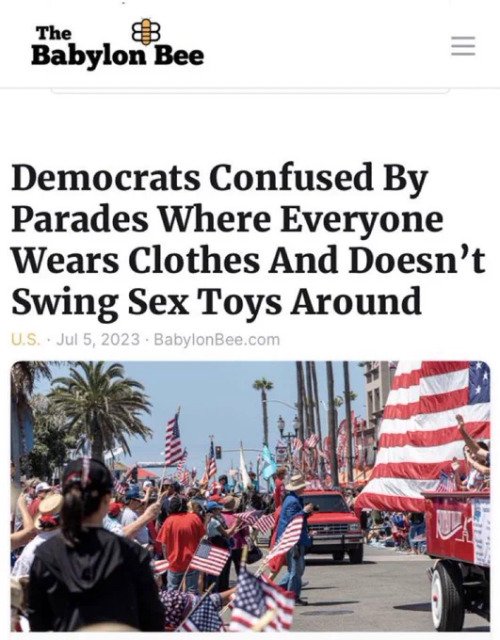Click the bee logo icon
Viewport: 500px width, 640px height.
[146, 31]
